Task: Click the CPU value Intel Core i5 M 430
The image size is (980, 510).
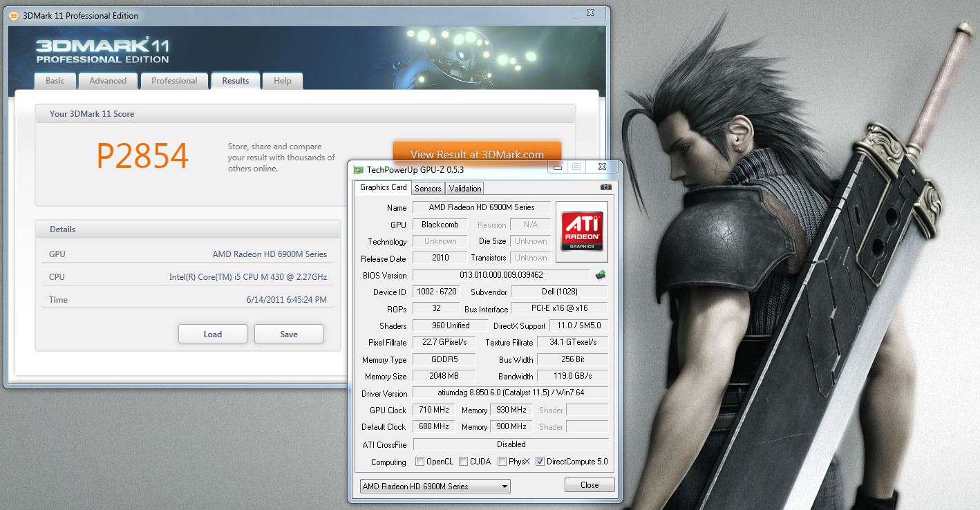Action: (x=248, y=277)
